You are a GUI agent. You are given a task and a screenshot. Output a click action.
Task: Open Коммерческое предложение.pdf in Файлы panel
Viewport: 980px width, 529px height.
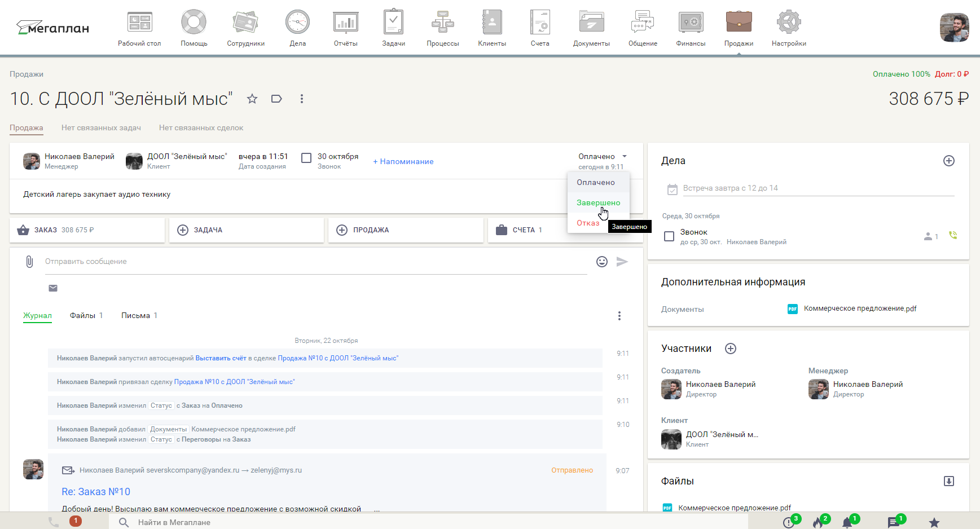click(x=735, y=508)
